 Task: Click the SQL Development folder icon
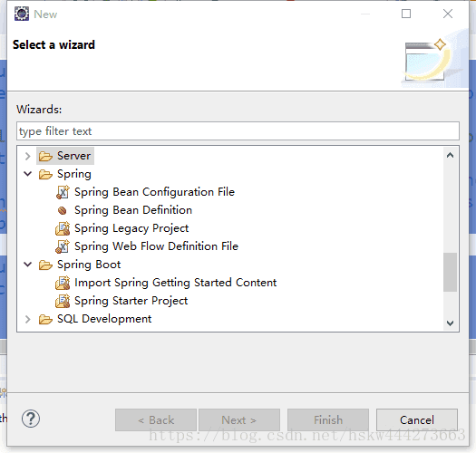45,319
